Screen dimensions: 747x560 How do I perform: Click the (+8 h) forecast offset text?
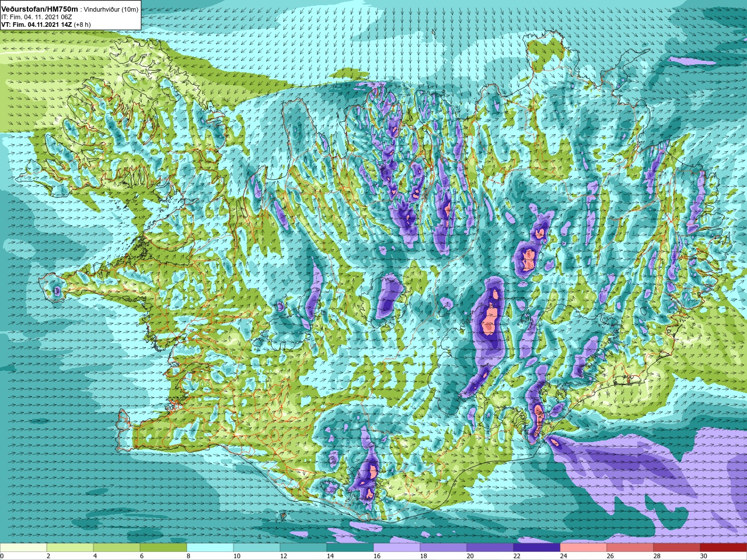(82, 24)
